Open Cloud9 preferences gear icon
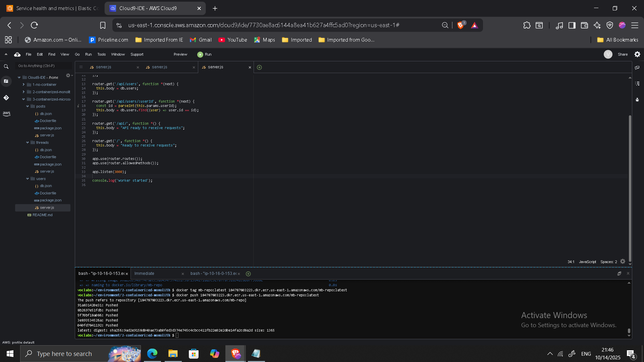This screenshot has height=362, width=644. coord(637,54)
